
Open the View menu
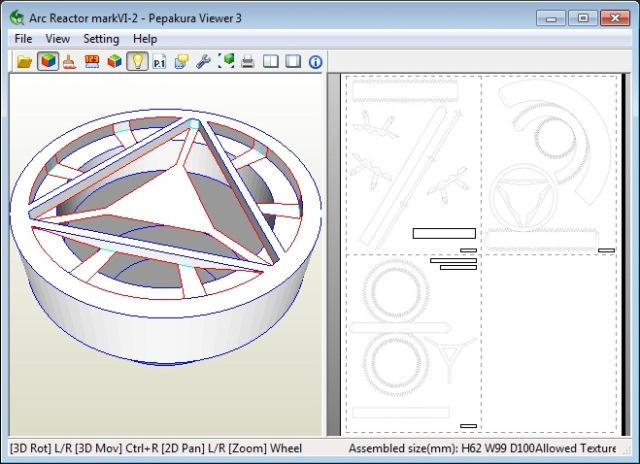[x=58, y=39]
